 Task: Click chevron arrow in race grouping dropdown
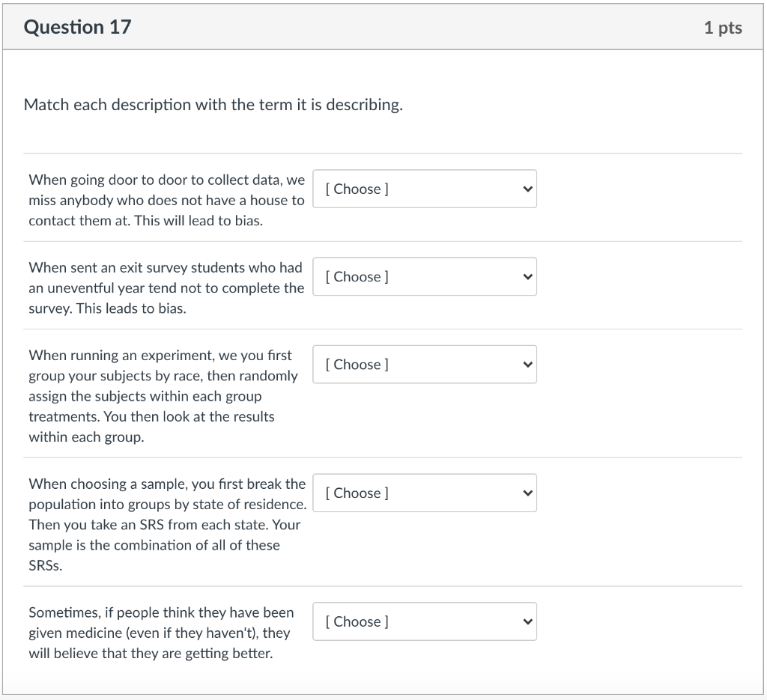(x=527, y=364)
